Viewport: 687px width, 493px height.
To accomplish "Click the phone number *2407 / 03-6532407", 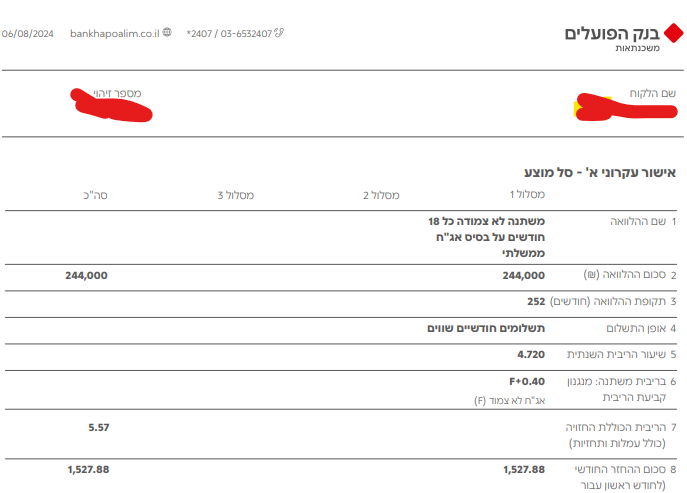I will pyautogui.click(x=229, y=33).
